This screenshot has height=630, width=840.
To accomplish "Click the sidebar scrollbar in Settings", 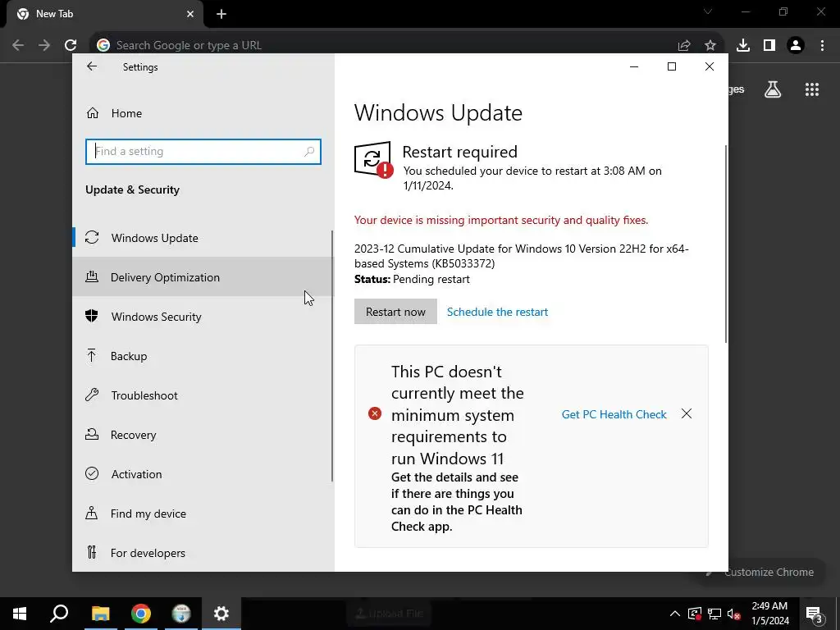I will click(x=332, y=356).
